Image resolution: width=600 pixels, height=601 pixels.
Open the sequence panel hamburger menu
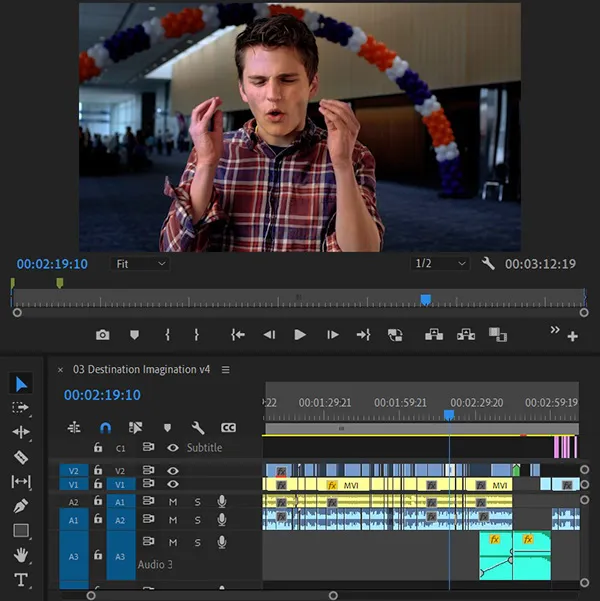point(226,369)
